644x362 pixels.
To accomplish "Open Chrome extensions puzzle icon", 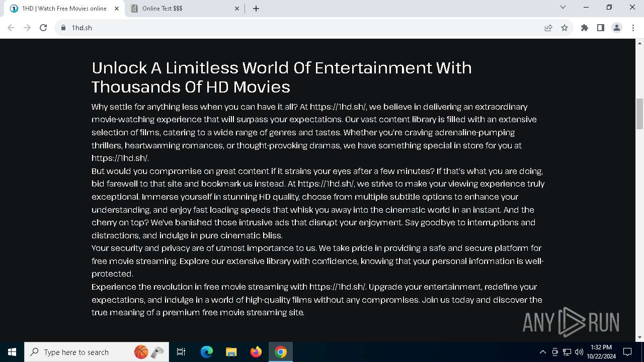I will click(585, 28).
